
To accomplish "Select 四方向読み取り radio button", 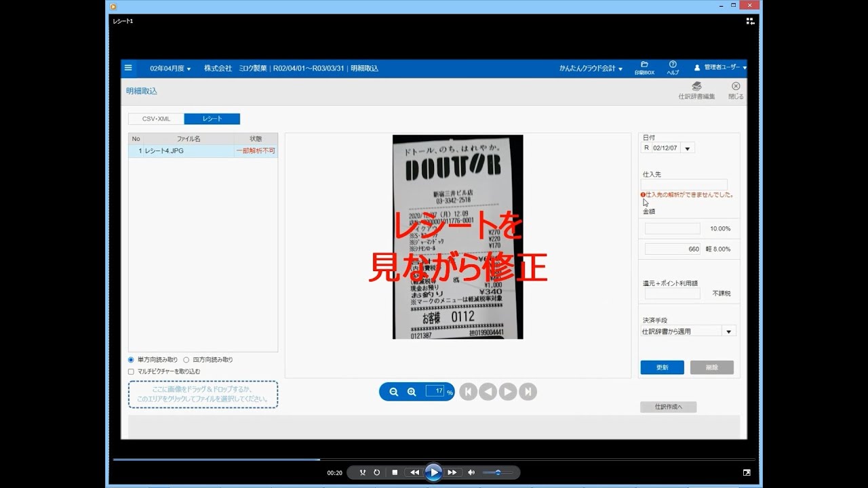I will (186, 360).
